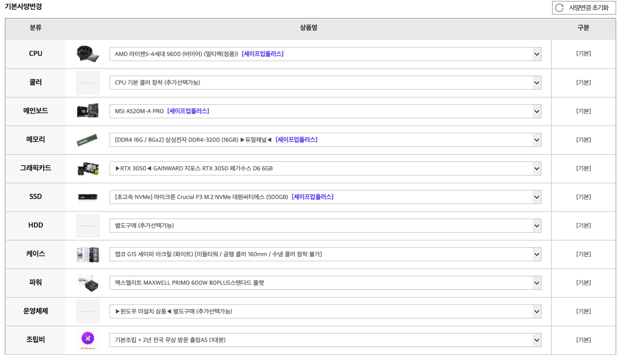The image size is (621, 364).
Task: Click the 메모리 category label
Action: coord(35,140)
